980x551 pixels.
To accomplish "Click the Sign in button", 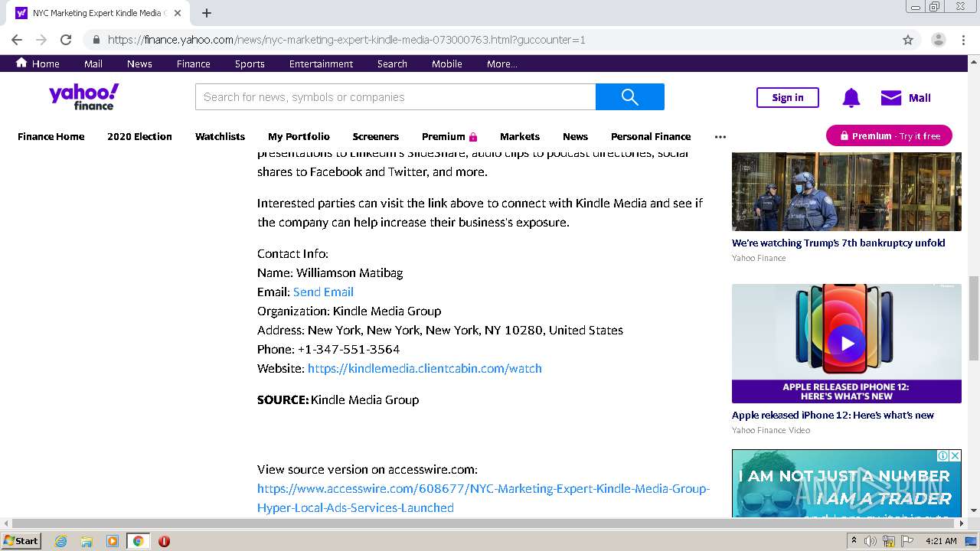I will click(788, 97).
